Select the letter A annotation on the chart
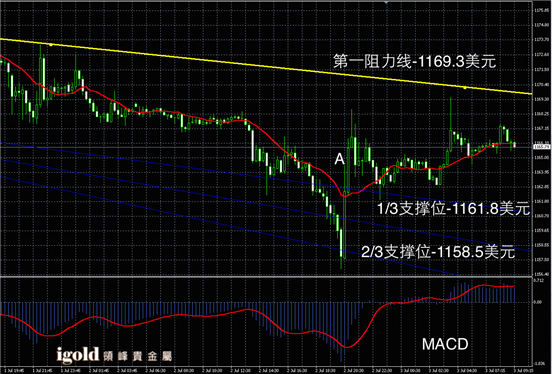Image resolution: width=552 pixels, height=374 pixels. coord(339,159)
